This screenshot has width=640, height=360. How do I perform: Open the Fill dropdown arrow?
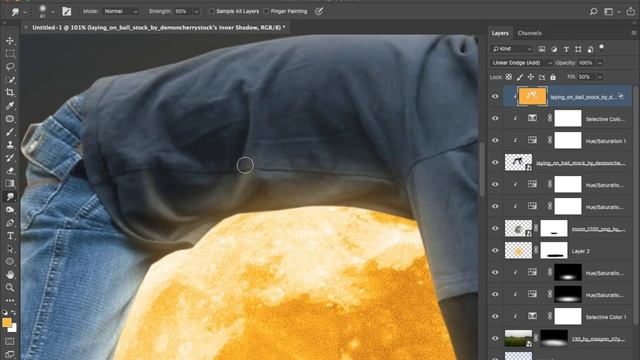coord(600,77)
